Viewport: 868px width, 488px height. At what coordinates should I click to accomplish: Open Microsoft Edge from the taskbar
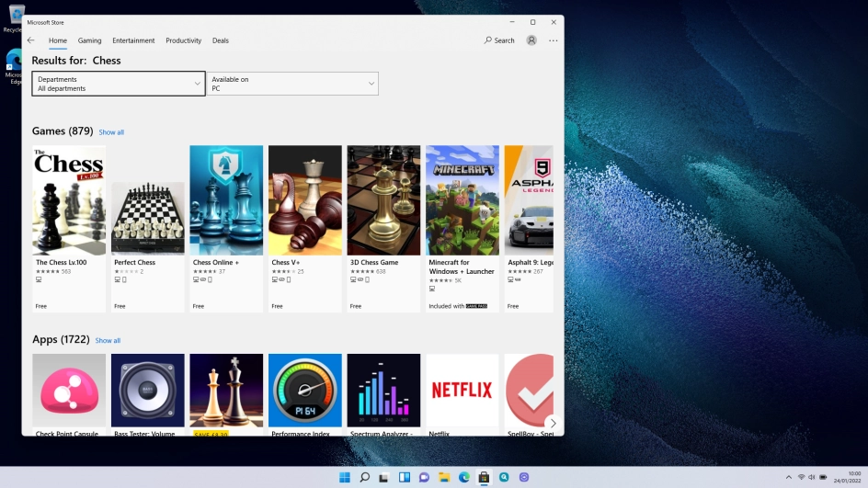464,477
